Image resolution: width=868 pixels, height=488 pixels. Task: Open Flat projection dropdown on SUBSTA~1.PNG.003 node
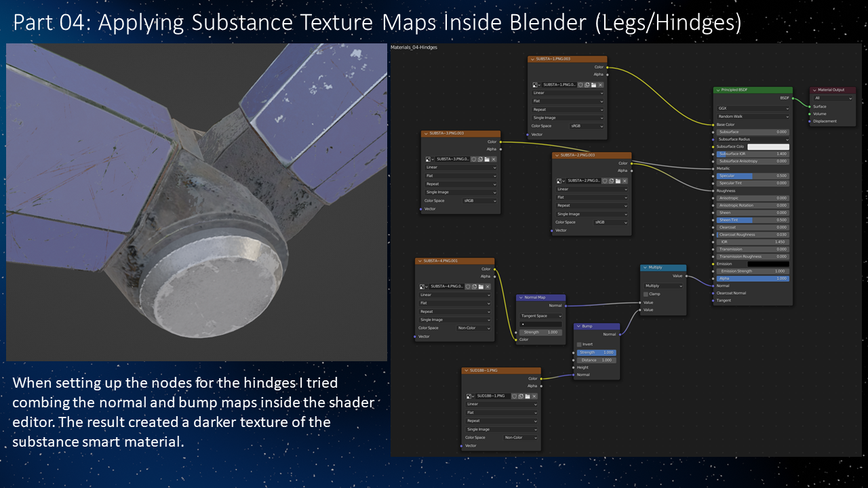[x=568, y=101]
